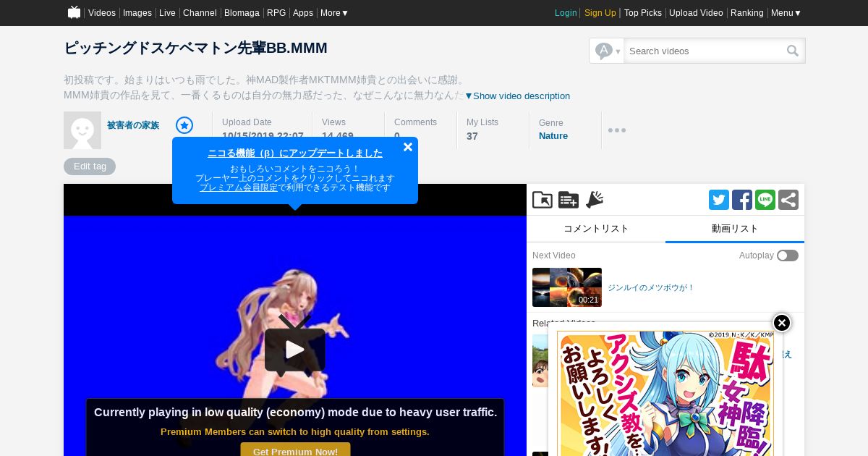This screenshot has width=868, height=456.
Task: Click the megaphone promote icon
Action: [x=595, y=200]
